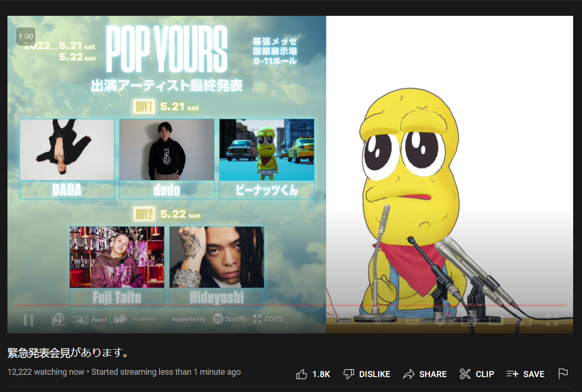Select the video title 緊急発表会見があります。
This screenshot has height=392, width=582.
pos(68,353)
